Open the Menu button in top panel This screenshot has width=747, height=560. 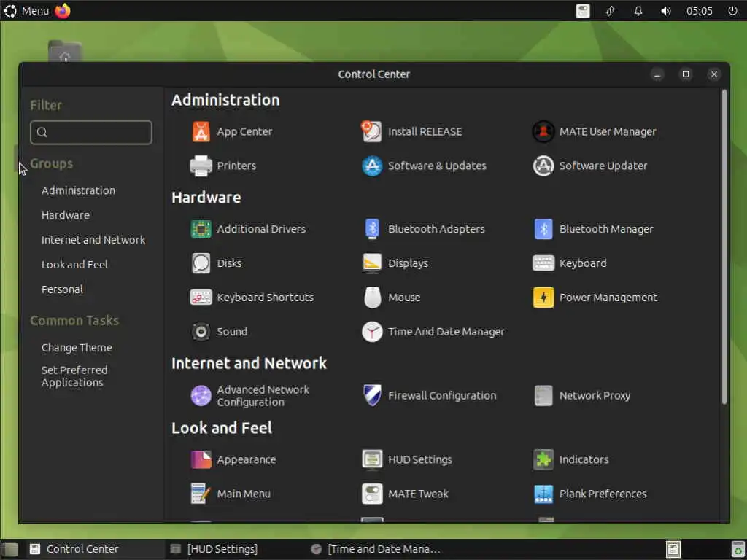pyautogui.click(x=26, y=10)
